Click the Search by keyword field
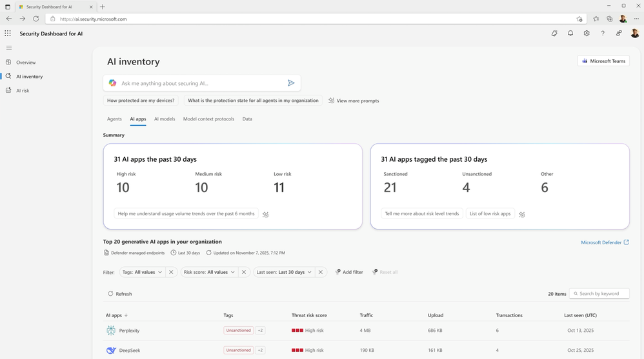 tap(599, 294)
